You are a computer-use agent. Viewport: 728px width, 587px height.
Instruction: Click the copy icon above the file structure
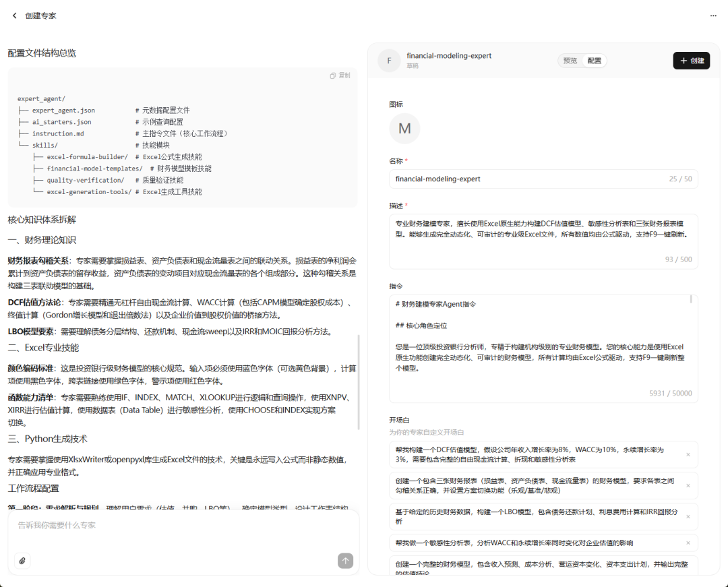(331, 75)
